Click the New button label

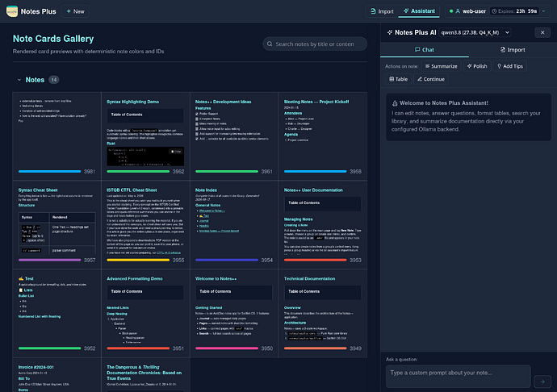(x=79, y=11)
